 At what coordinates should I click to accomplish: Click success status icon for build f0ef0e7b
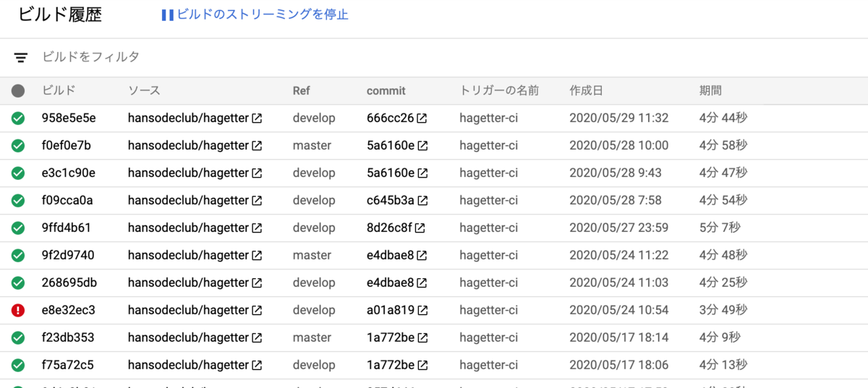[18, 145]
